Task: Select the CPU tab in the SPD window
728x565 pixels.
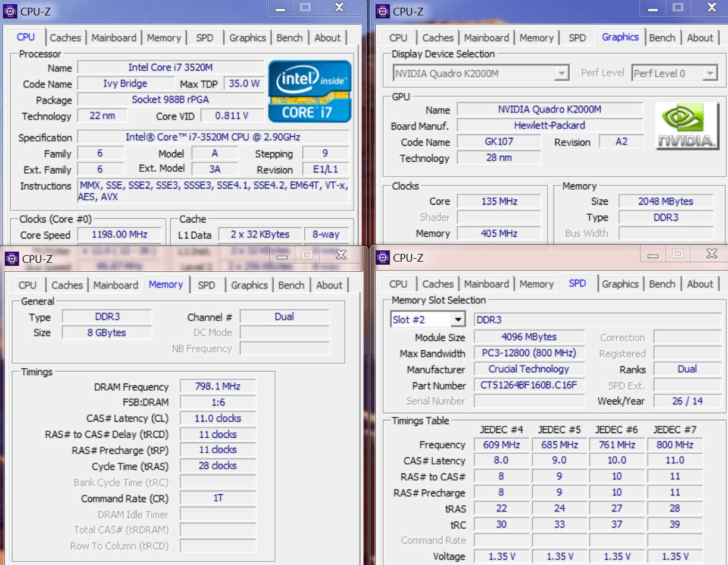Action: coord(398,284)
